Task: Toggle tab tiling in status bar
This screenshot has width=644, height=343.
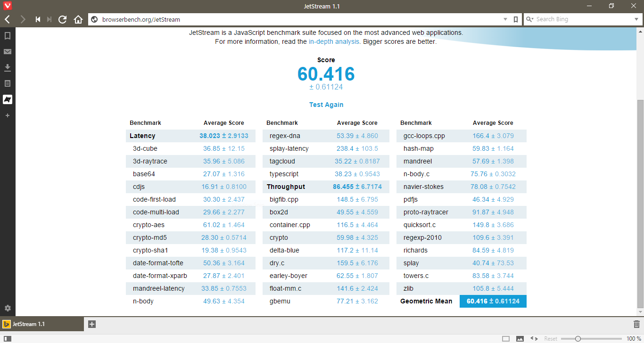Action: (x=506, y=339)
